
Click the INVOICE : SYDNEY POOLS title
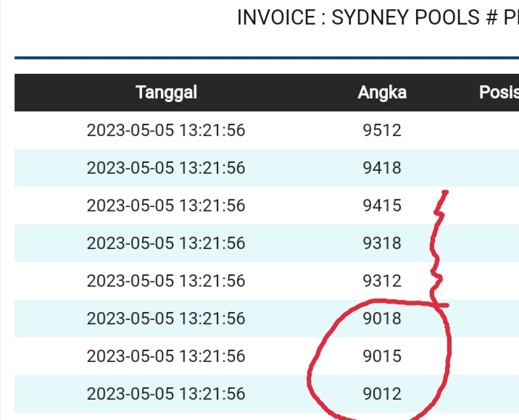click(377, 17)
